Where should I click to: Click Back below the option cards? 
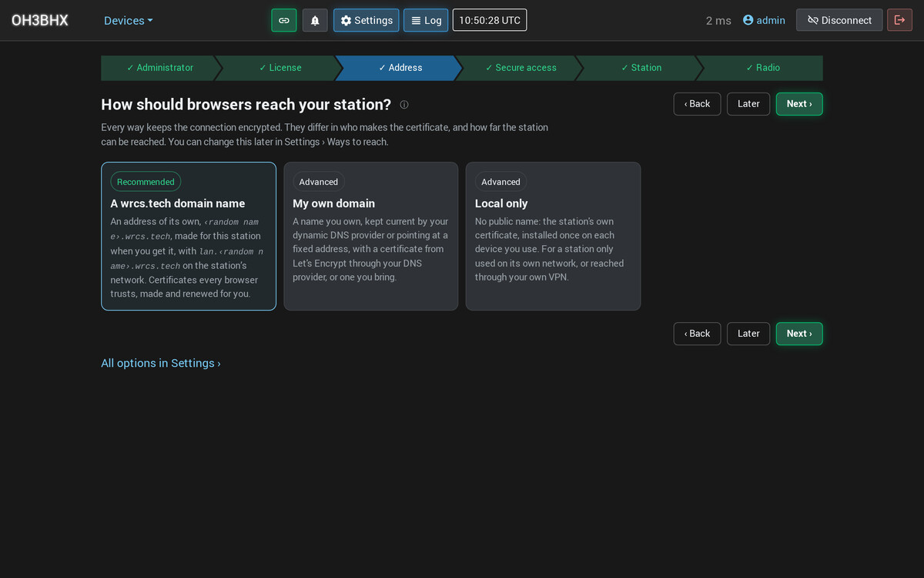[698, 334]
